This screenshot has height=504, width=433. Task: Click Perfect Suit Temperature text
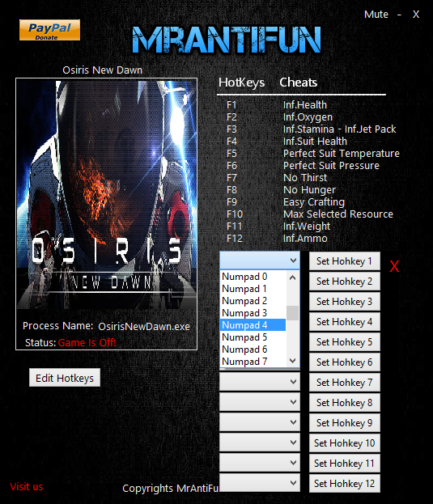tap(341, 154)
